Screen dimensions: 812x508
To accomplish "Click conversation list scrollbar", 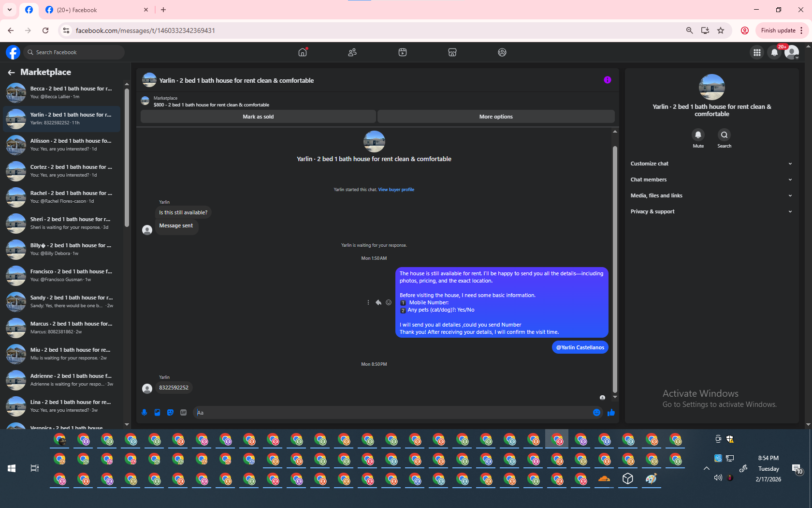I will coord(127,157).
